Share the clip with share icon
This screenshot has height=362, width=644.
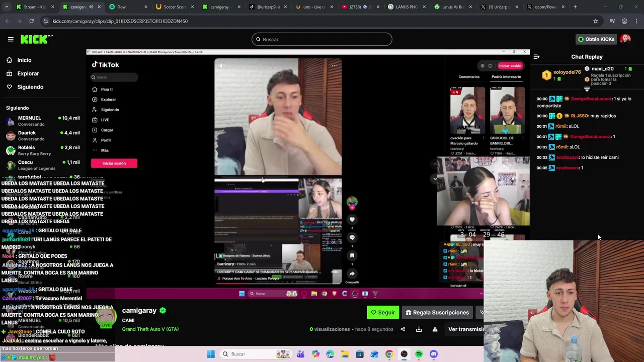[x=403, y=329]
